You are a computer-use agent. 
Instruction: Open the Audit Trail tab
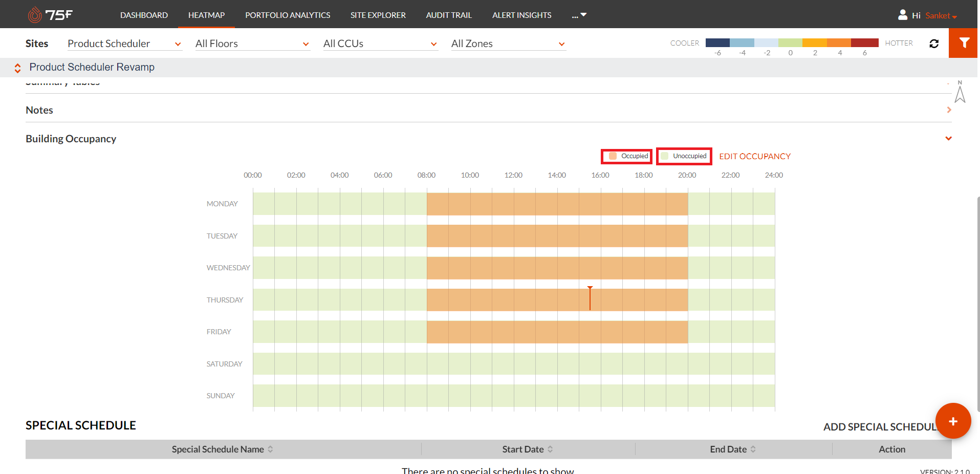pyautogui.click(x=449, y=15)
